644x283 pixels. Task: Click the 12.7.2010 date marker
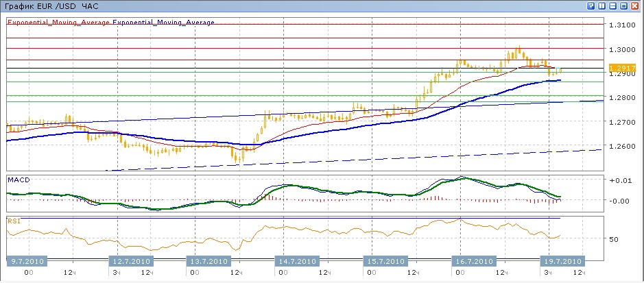click(x=131, y=261)
